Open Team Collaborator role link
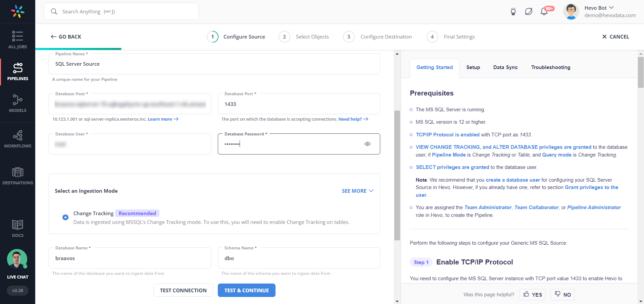644x304 pixels. point(536,207)
